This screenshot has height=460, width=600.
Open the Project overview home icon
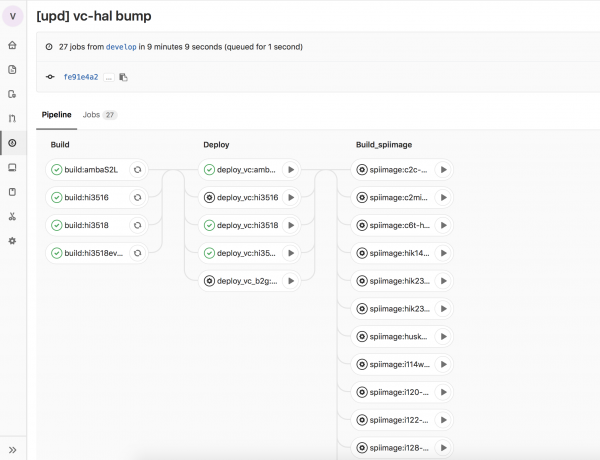coord(12,46)
